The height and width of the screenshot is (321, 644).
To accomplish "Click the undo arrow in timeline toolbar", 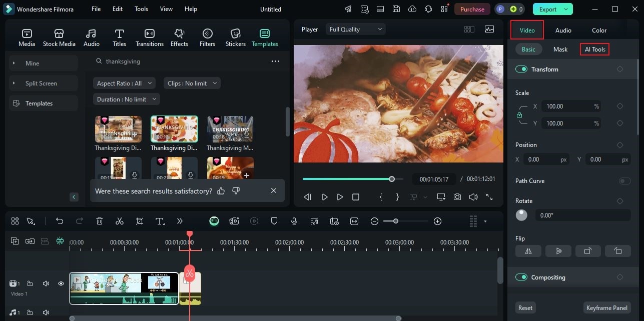I will pos(60,221).
